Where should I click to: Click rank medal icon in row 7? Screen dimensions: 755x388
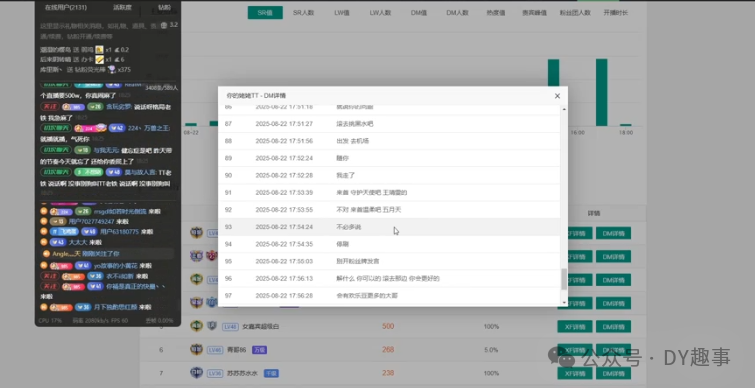(x=196, y=373)
